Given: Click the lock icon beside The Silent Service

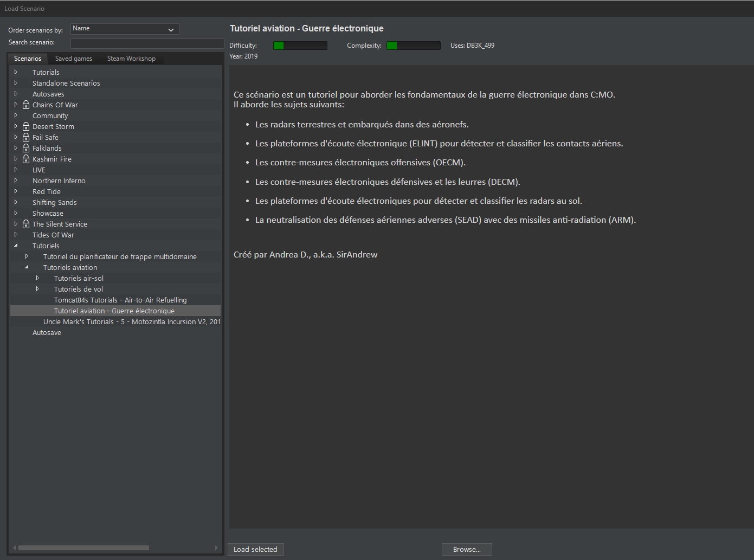Looking at the screenshot, I should [25, 224].
